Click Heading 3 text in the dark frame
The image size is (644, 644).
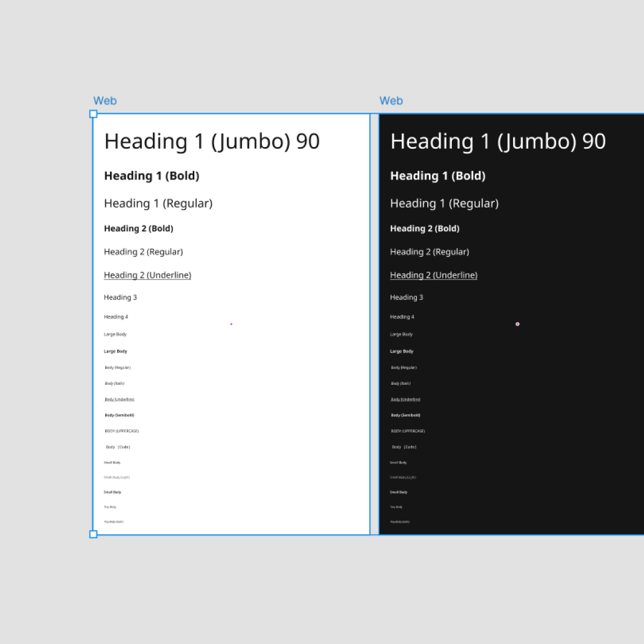click(406, 297)
